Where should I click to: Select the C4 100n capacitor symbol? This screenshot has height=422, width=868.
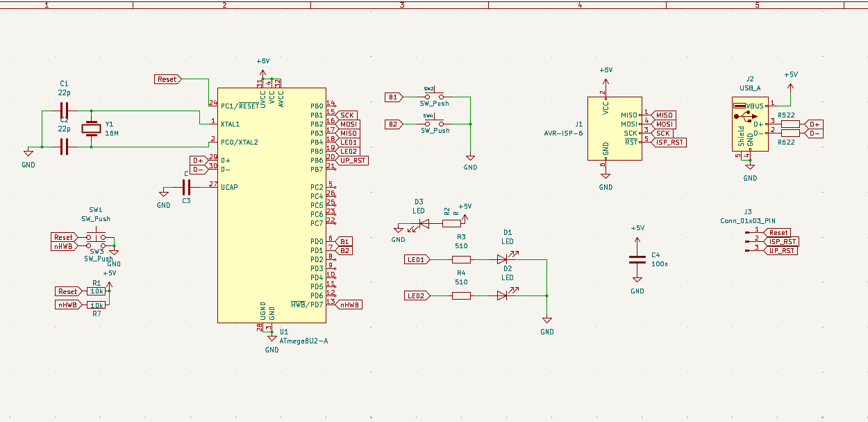pos(637,259)
